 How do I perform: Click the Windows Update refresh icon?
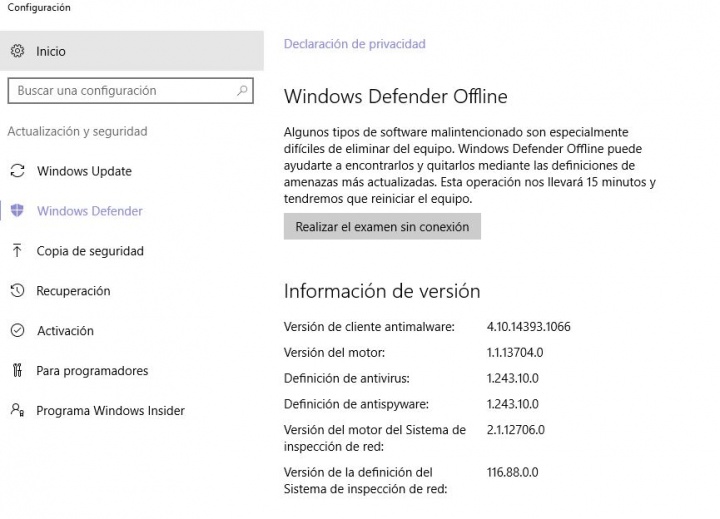pyautogui.click(x=17, y=171)
